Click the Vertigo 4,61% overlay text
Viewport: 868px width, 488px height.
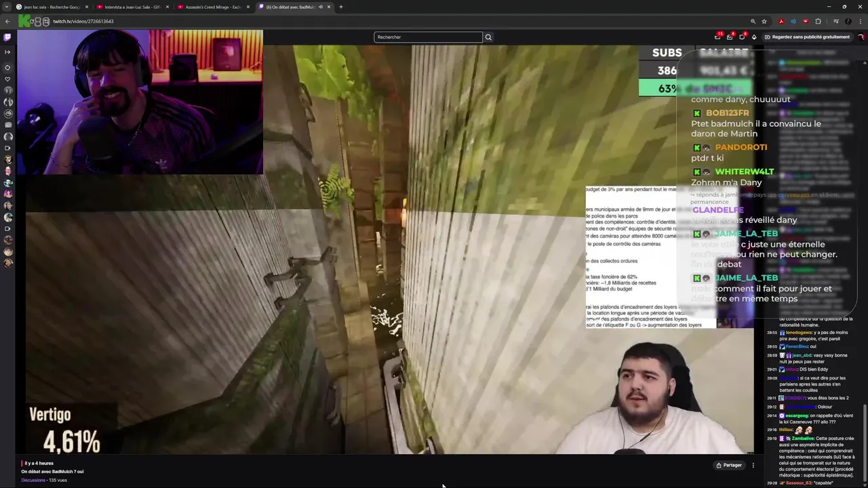(66, 430)
